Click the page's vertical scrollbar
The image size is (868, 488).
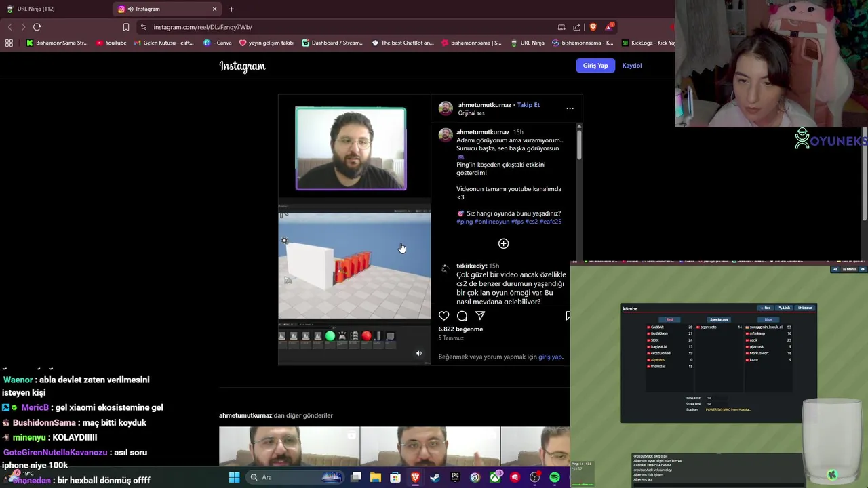coord(865,173)
